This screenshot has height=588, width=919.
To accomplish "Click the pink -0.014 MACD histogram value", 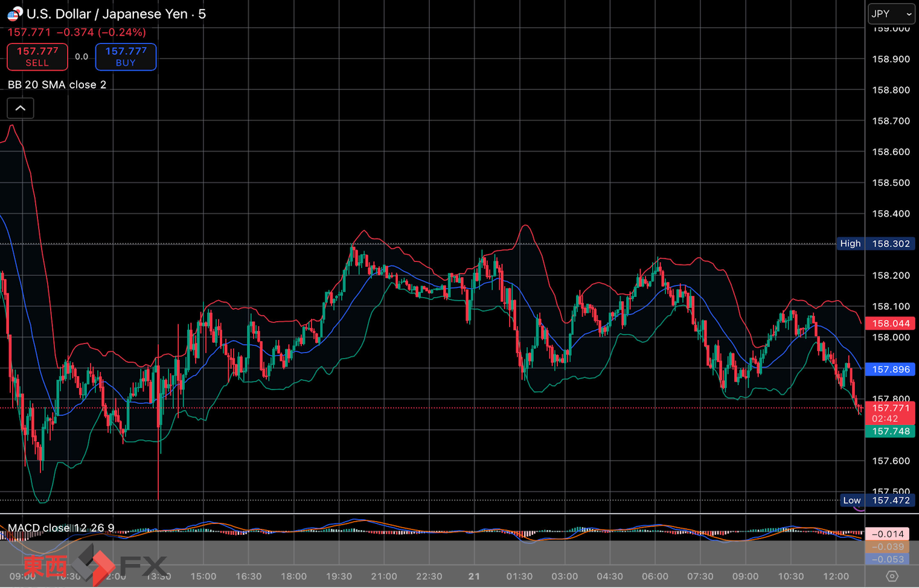I will [x=887, y=534].
